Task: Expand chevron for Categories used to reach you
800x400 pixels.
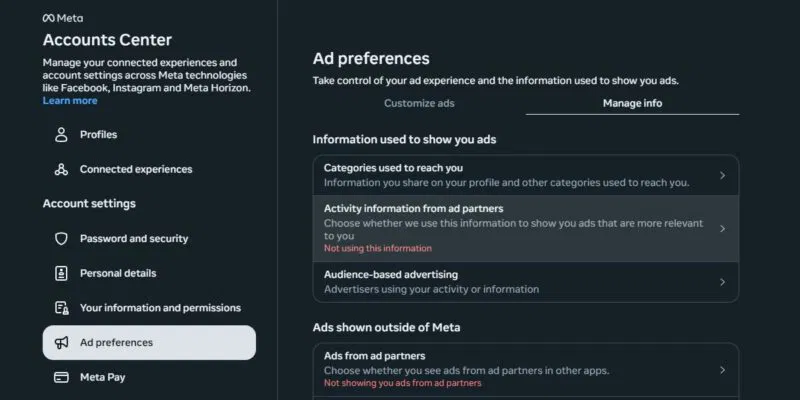Action: click(x=722, y=175)
